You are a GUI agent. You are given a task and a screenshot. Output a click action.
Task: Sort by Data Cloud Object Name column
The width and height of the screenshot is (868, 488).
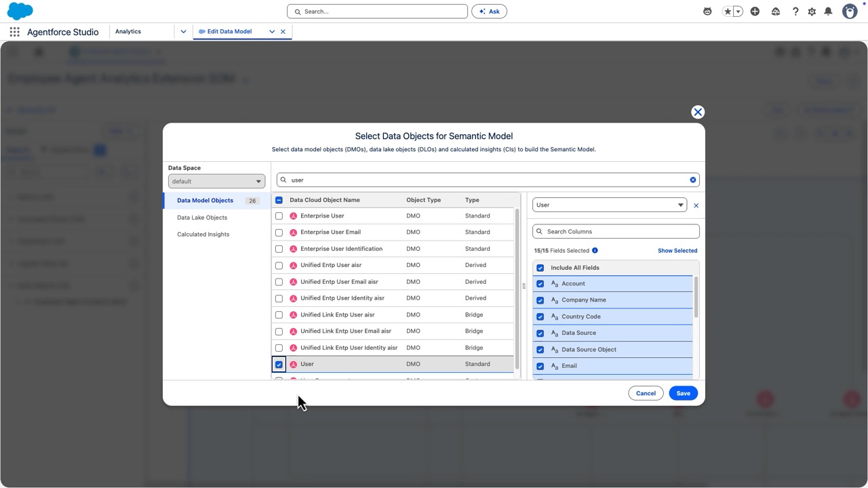pyautogui.click(x=325, y=200)
